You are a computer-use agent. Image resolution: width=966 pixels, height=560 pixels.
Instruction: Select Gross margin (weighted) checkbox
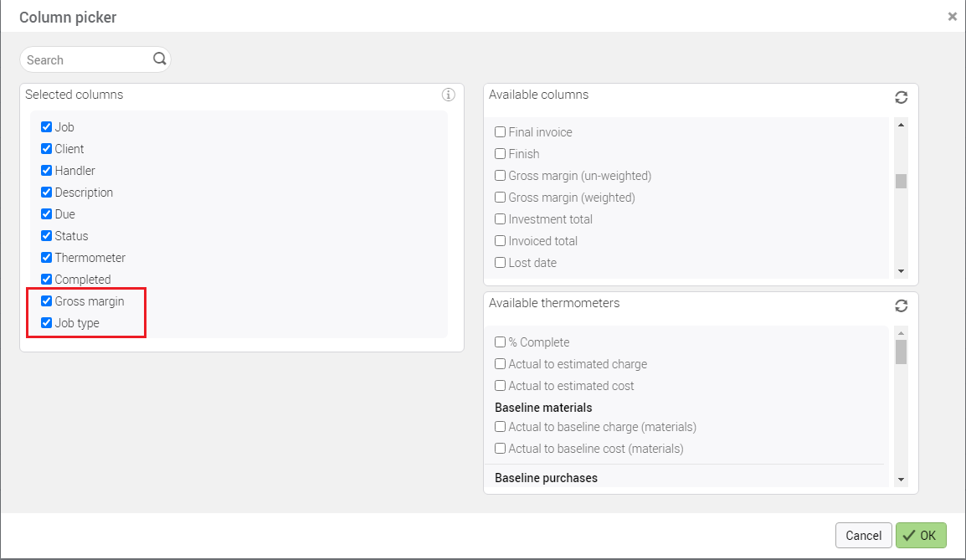pos(501,198)
